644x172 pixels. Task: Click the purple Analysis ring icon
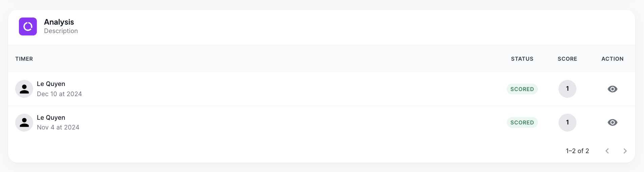point(28,26)
